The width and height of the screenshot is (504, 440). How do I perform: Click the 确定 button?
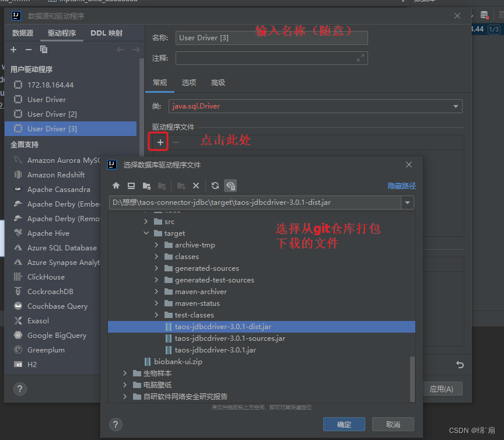344,424
